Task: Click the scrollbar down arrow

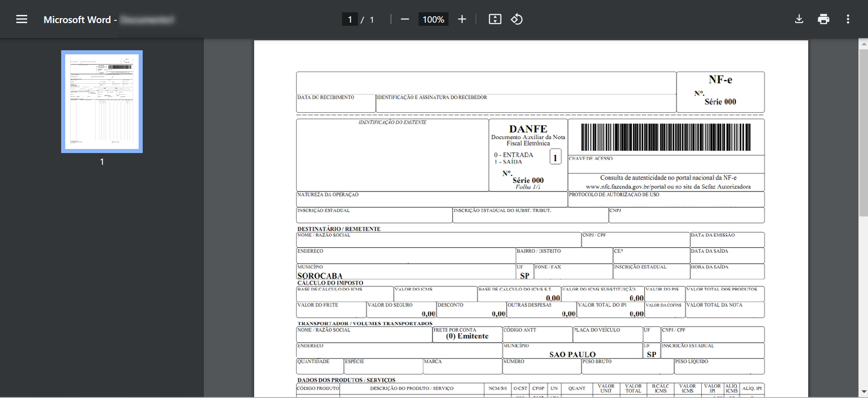Action: tap(863, 392)
